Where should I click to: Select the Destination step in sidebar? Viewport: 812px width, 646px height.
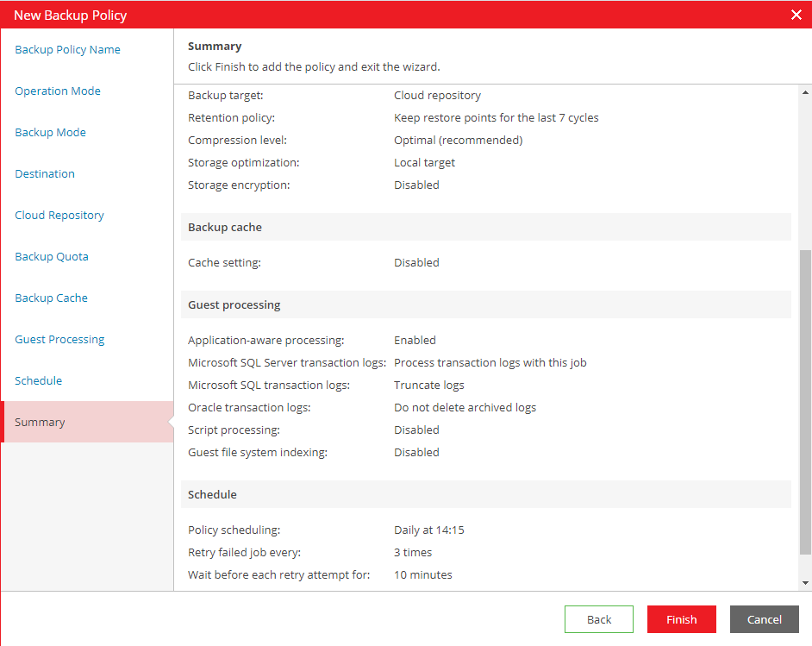(45, 174)
